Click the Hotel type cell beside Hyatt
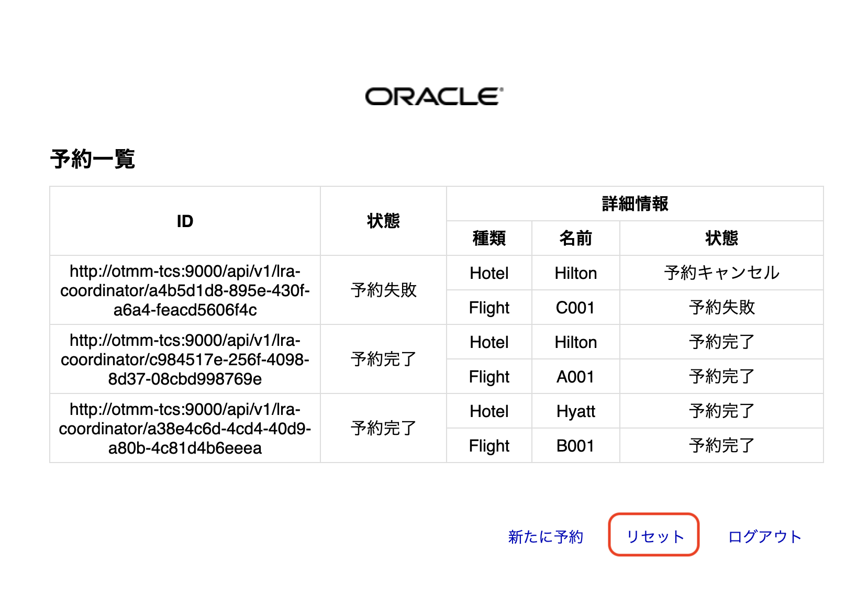The height and width of the screenshot is (608, 868). pos(489,411)
